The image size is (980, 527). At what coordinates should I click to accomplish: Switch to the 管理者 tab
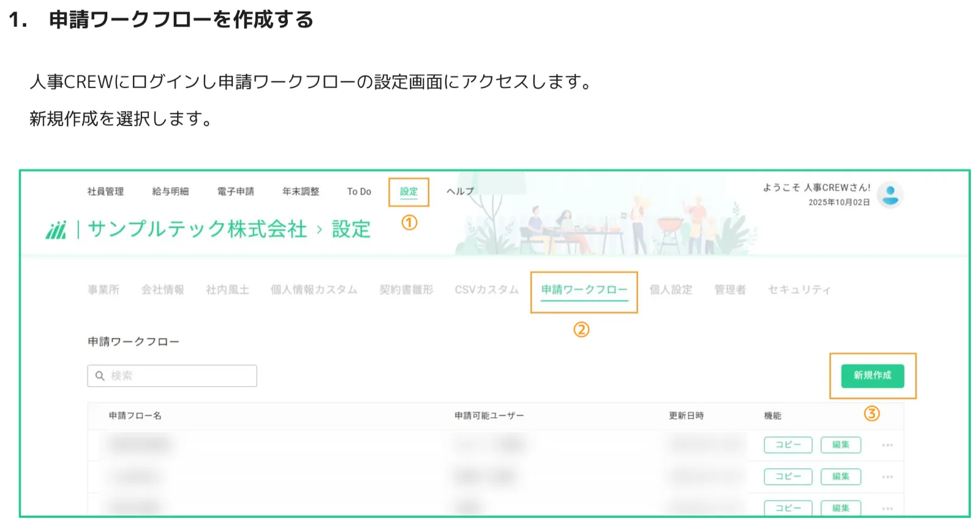pos(730,290)
